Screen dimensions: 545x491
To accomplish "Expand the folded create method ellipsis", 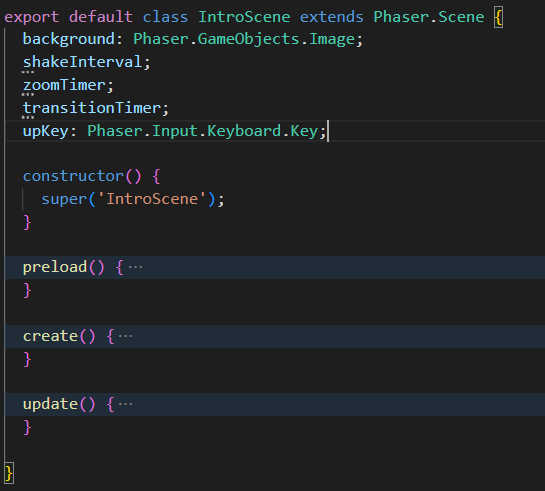I will [125, 336].
